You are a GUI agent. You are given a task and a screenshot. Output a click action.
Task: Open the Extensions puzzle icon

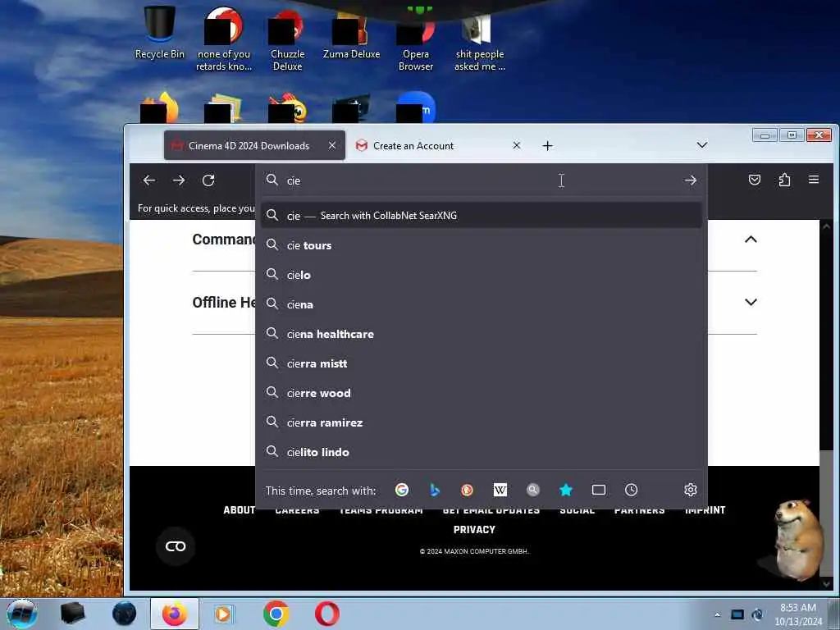(784, 180)
